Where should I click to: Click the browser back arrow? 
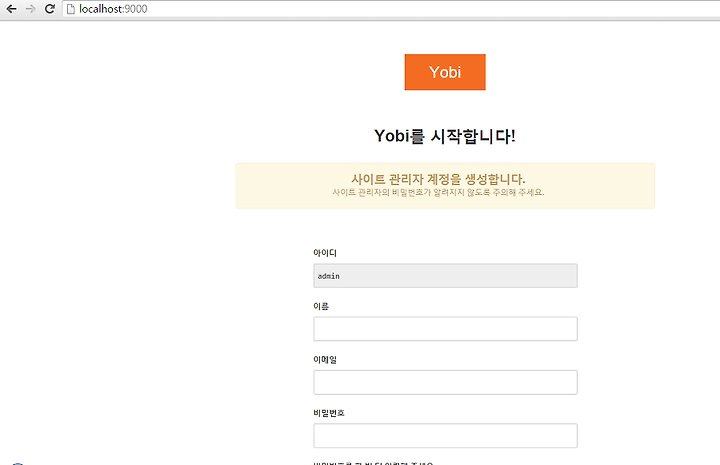(11, 9)
